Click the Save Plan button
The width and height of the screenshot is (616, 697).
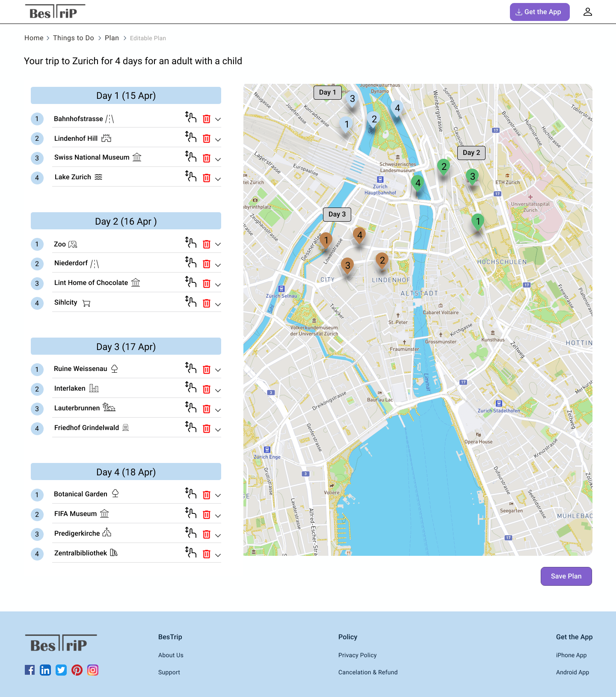coord(566,576)
